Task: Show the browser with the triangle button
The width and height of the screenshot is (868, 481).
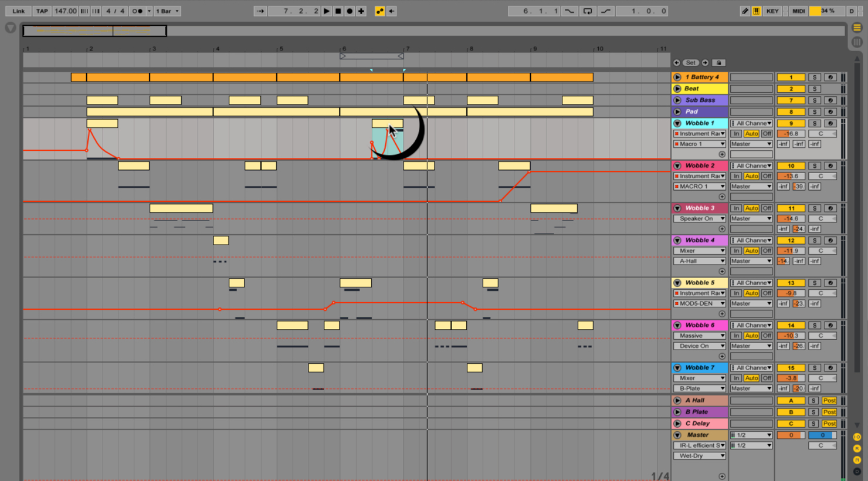Action: pos(10,28)
